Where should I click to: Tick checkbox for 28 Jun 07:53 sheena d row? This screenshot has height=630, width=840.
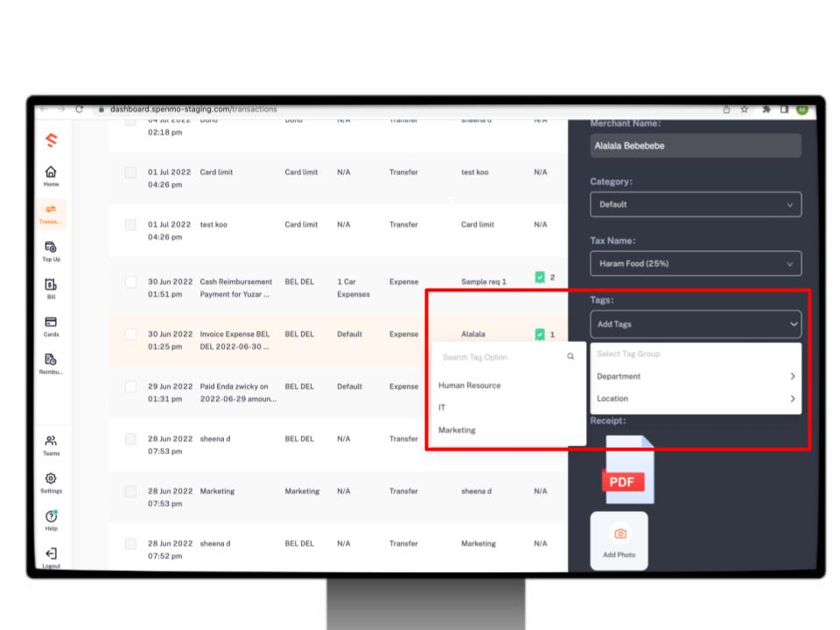point(130,438)
